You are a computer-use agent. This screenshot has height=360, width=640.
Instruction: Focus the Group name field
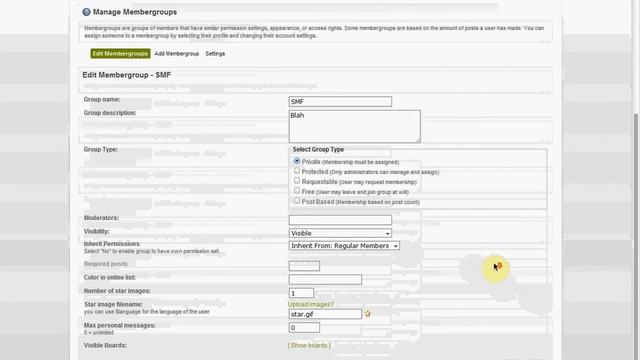[x=340, y=102]
